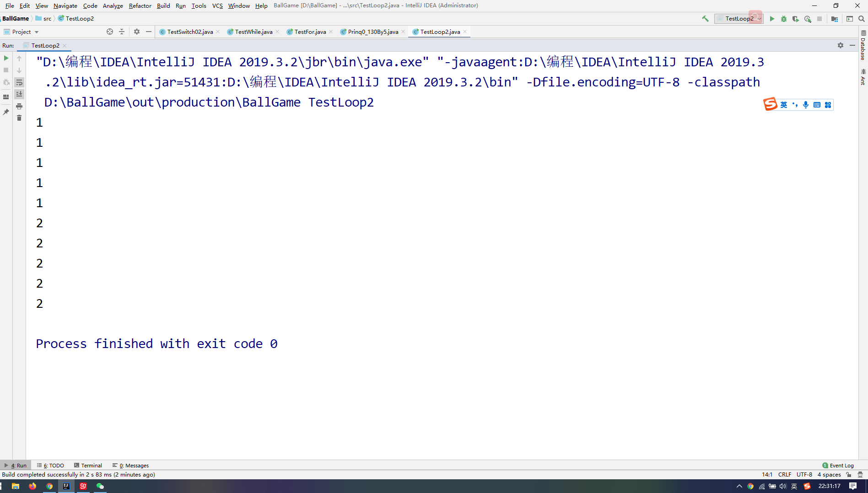This screenshot has height=493, width=868.
Task: Open the Navigate menu
Action: point(65,5)
